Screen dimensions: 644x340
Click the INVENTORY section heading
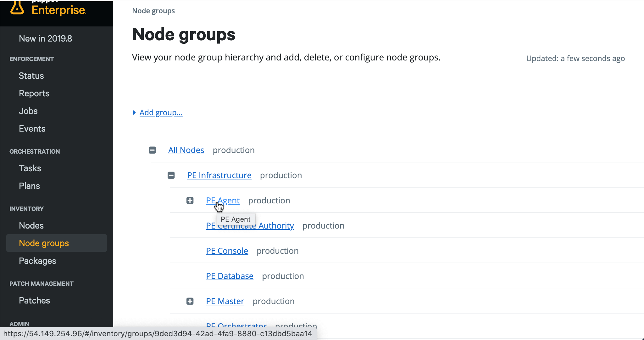pos(26,209)
